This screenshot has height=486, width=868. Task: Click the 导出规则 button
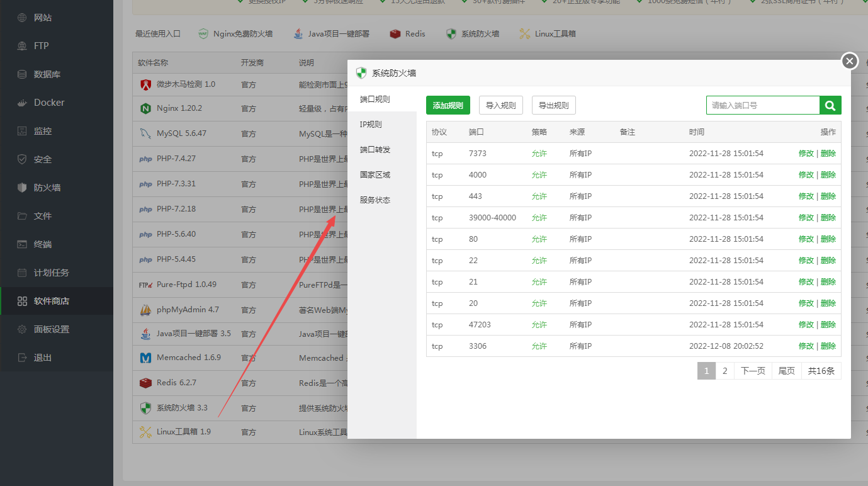pyautogui.click(x=554, y=105)
